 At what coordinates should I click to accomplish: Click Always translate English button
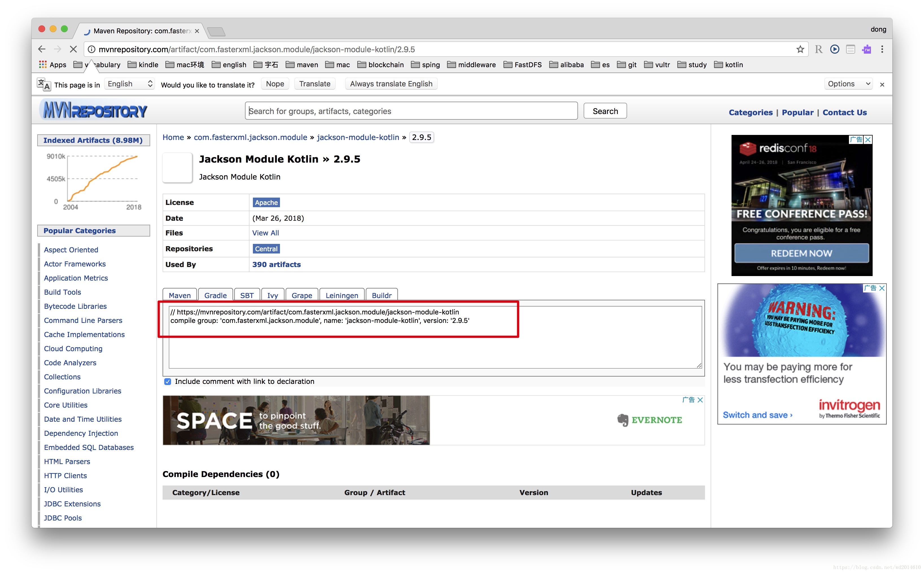tap(391, 84)
